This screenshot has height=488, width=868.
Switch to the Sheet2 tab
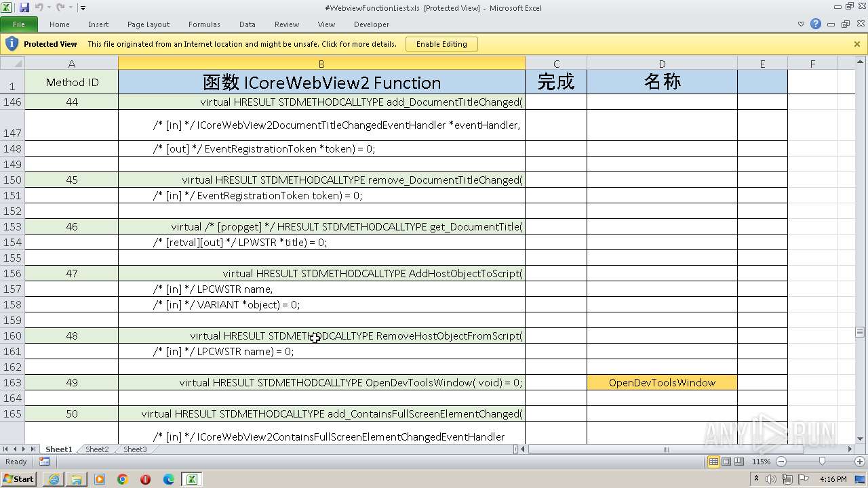click(x=96, y=449)
